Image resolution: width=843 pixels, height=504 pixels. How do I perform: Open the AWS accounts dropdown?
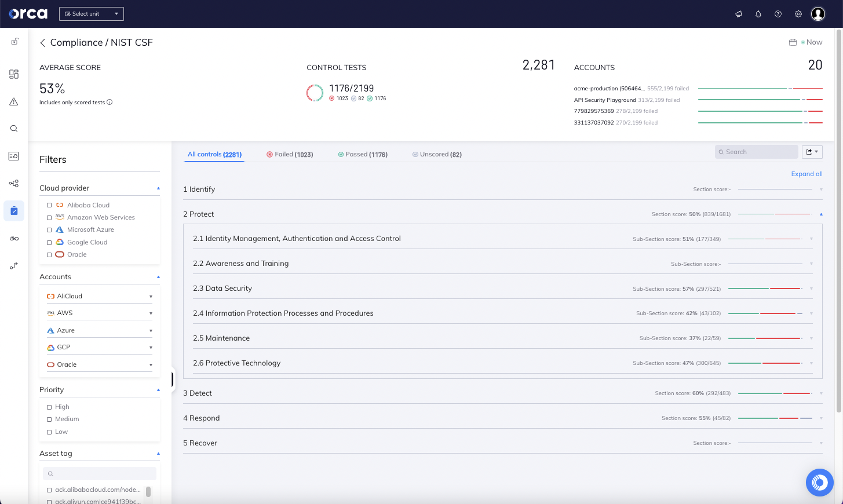click(x=151, y=313)
